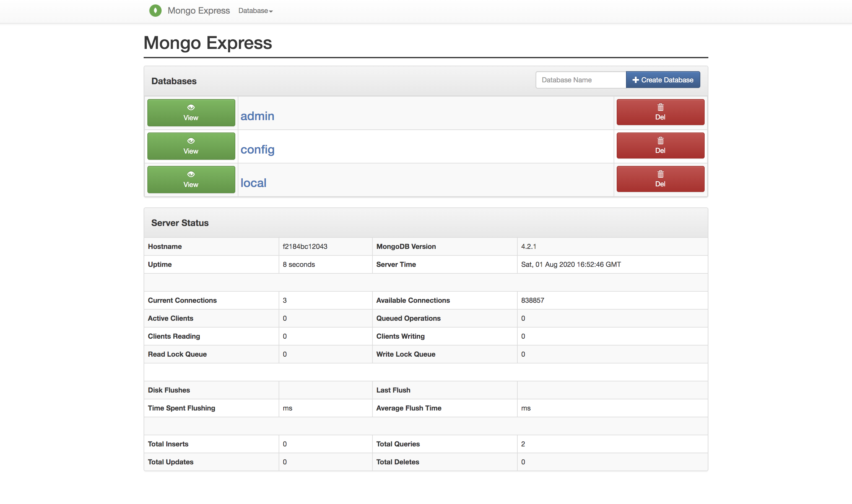View the config database

click(x=191, y=146)
